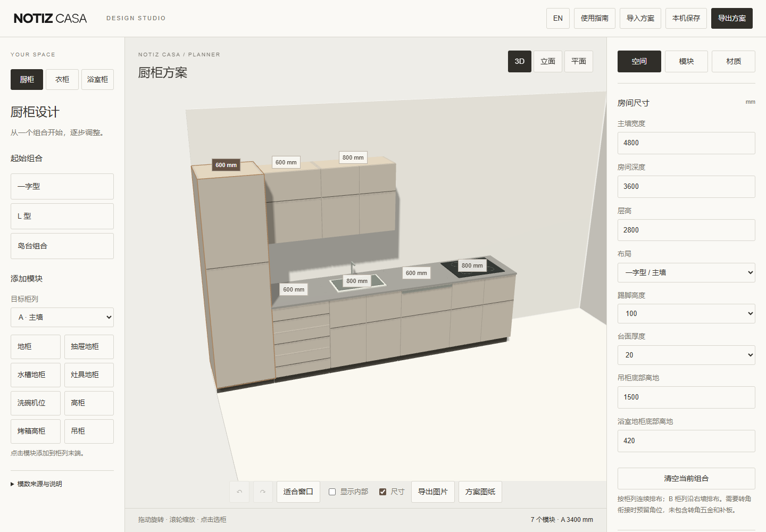Viewport: 766px width, 532px height.
Task: Switch to the 立面 view
Action: [548, 61]
